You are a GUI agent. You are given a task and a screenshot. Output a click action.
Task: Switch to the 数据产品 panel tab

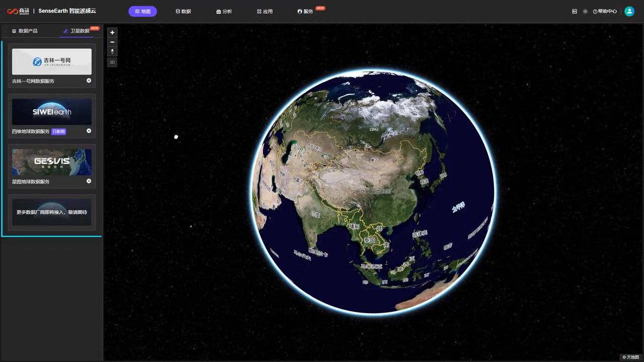[x=25, y=31]
